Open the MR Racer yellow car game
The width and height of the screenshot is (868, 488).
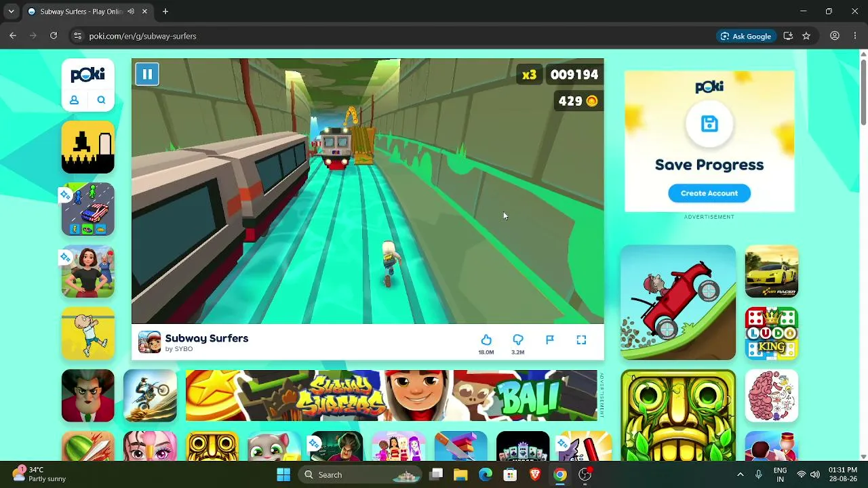(x=772, y=271)
